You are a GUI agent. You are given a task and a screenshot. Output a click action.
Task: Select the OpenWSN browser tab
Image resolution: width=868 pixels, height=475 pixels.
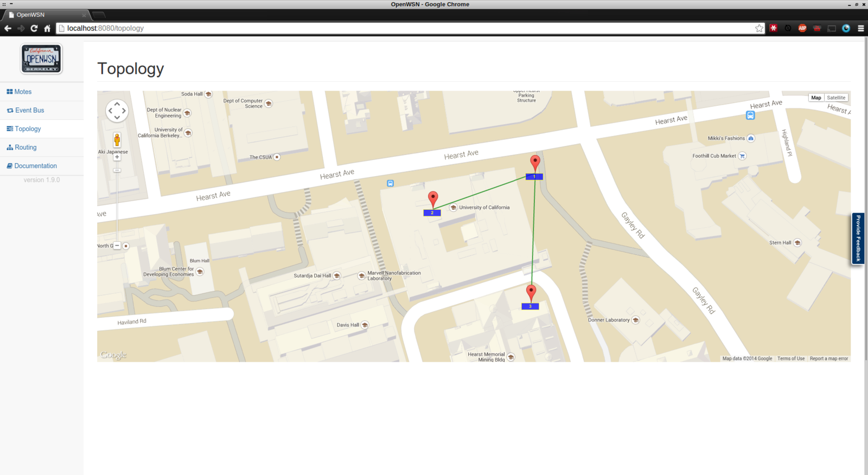pos(46,15)
